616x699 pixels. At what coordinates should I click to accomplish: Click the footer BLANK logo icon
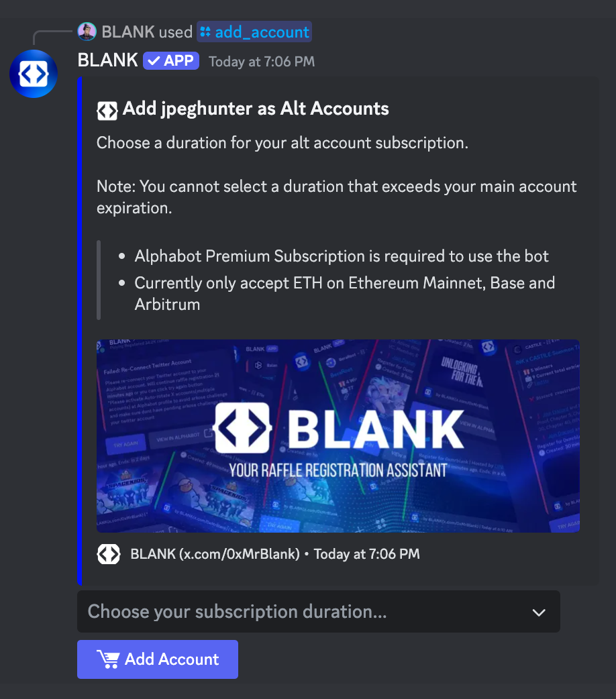point(109,554)
